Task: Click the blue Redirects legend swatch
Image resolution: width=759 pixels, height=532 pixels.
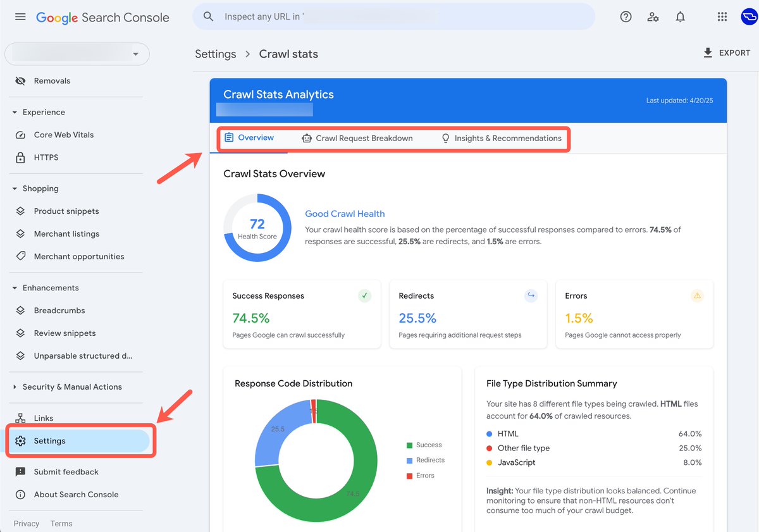Action: 410,461
